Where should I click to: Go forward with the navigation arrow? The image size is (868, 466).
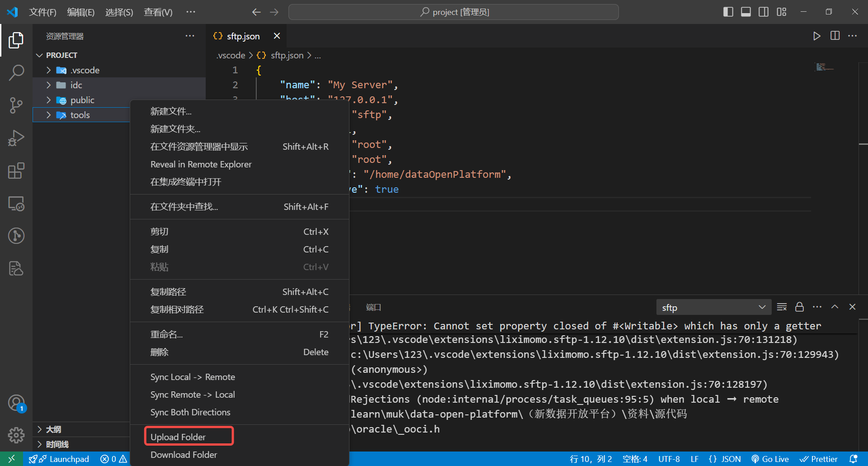(274, 12)
